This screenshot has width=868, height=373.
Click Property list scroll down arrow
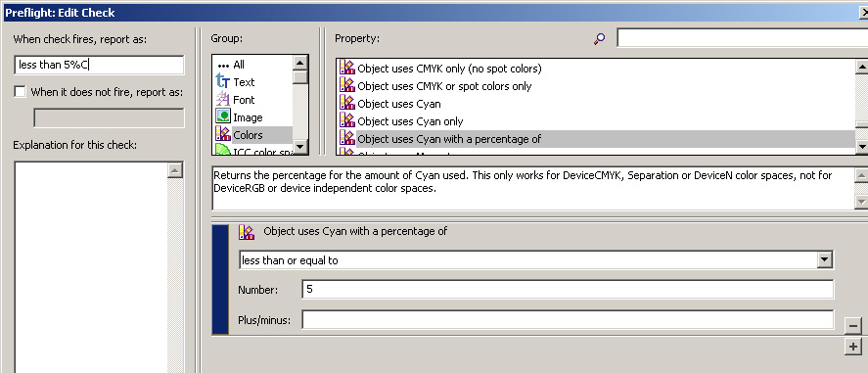click(x=861, y=147)
